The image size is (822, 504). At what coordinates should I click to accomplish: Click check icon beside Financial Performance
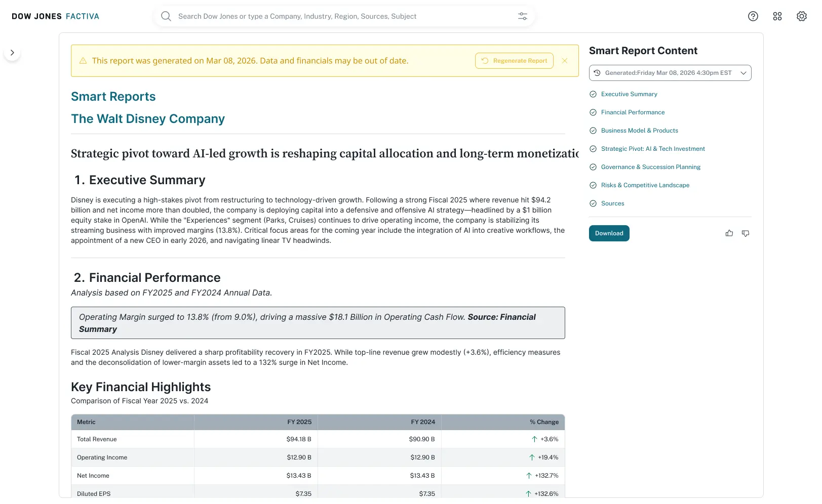[x=593, y=112]
